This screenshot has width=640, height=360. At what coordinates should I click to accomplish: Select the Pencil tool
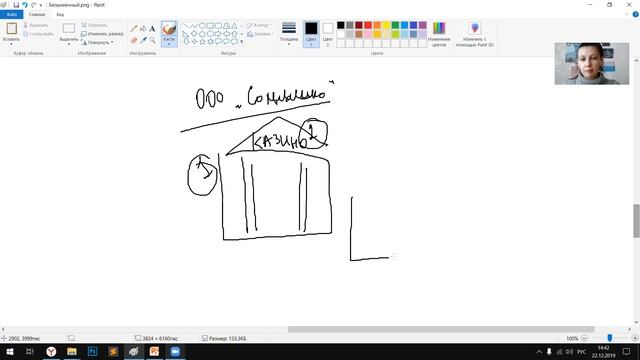tap(134, 29)
